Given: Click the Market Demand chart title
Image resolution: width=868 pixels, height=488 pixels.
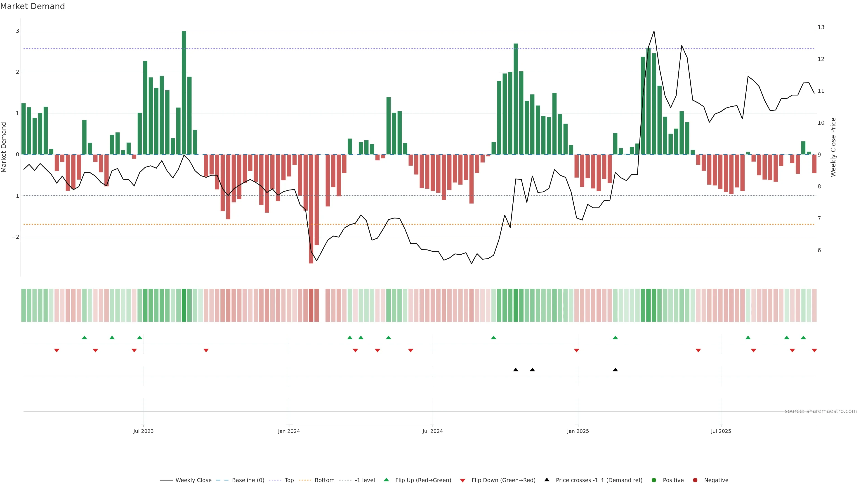Looking at the screenshot, I should tap(32, 6).
